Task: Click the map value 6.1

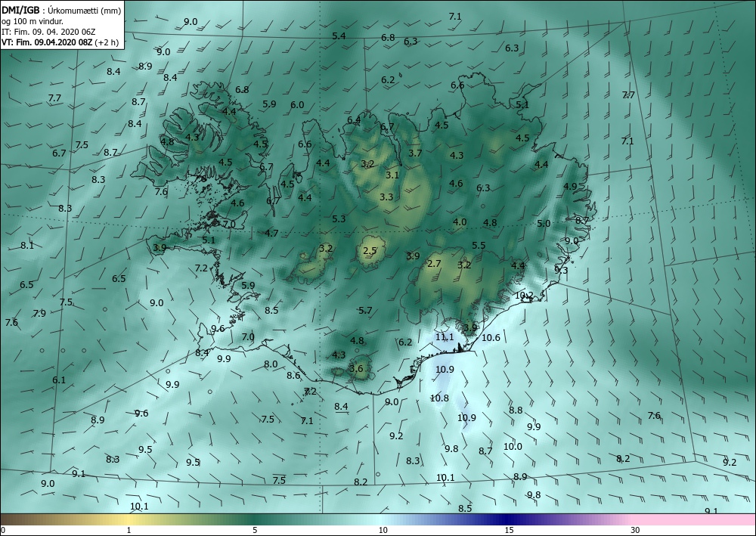Action: (x=59, y=380)
